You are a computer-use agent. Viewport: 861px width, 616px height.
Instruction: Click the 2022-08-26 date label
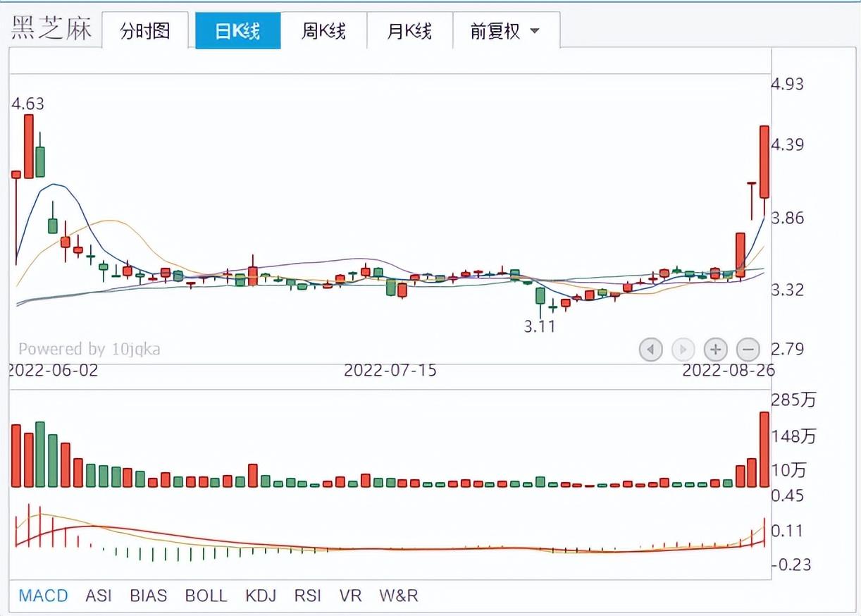point(728,370)
